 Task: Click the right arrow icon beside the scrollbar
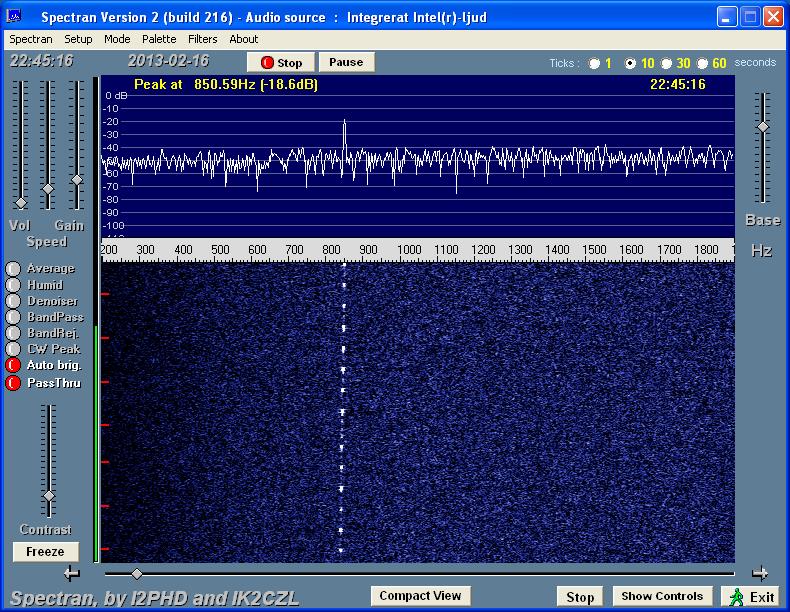759,573
